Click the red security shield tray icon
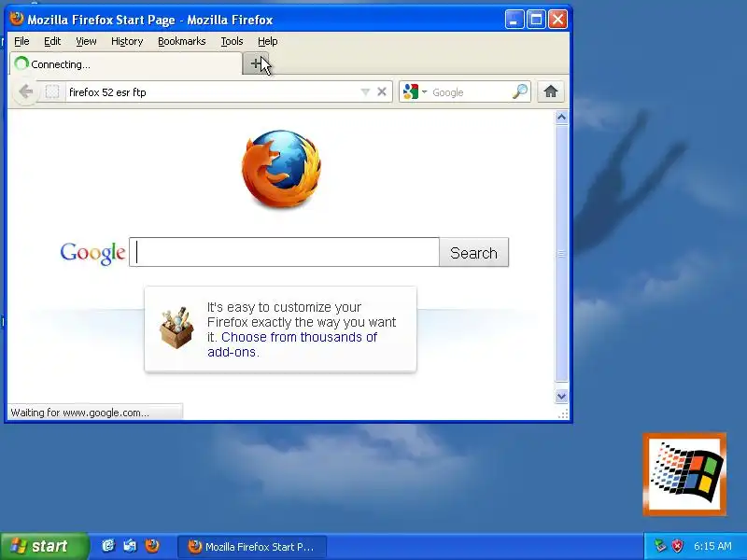747x560 pixels. (677, 546)
